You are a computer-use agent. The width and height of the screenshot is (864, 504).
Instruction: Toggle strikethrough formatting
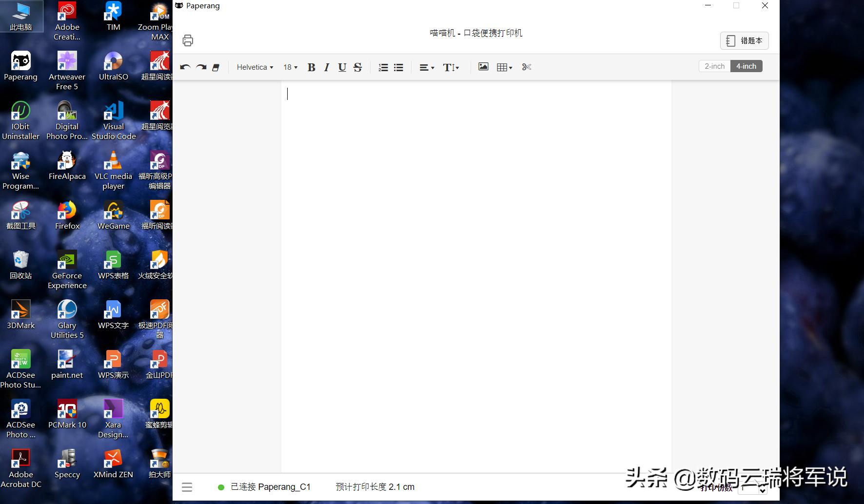(357, 67)
